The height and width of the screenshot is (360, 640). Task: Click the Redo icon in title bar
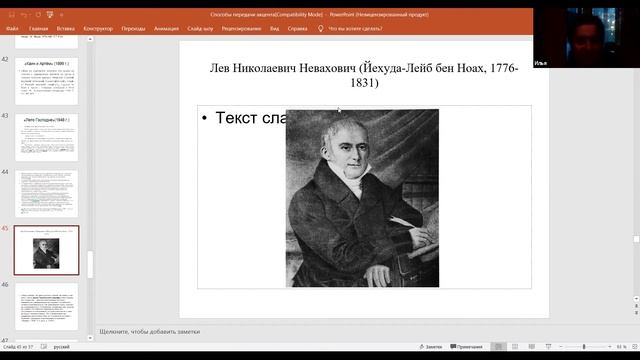coord(38,15)
